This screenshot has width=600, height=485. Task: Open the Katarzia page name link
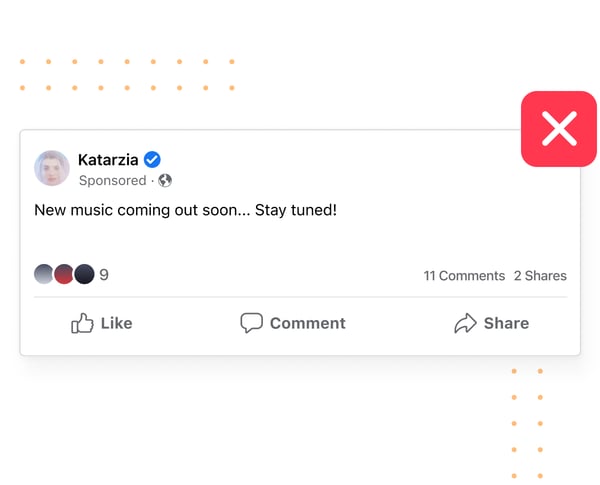[x=108, y=160]
